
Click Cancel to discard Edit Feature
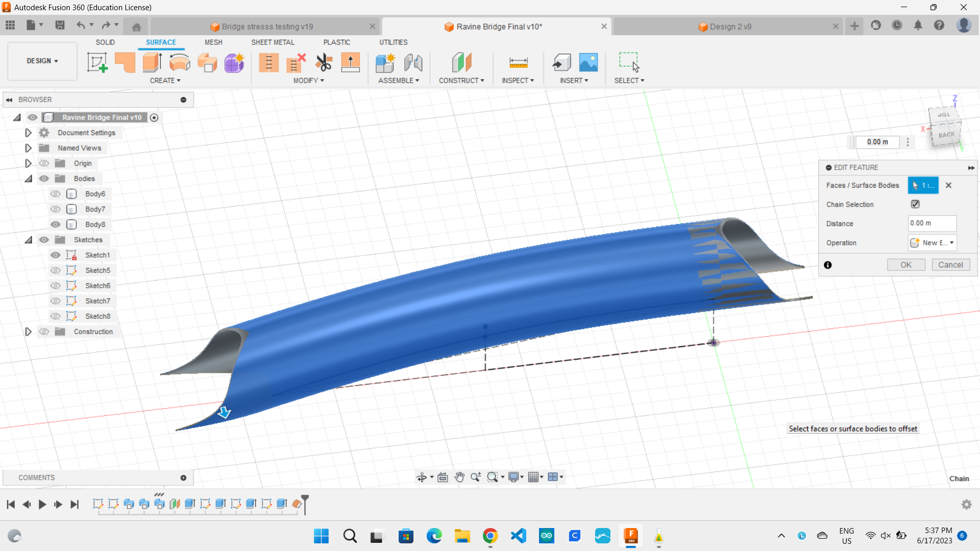point(950,264)
